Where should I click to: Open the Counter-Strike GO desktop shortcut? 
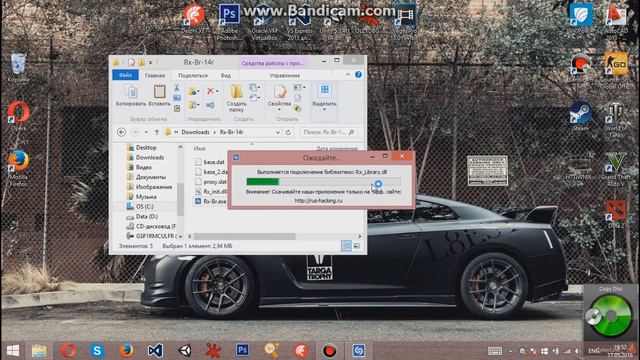(615, 70)
